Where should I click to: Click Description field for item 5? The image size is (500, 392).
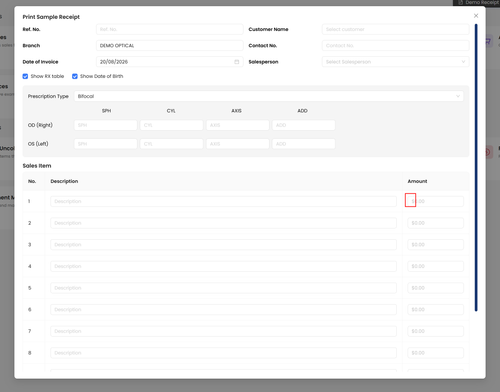pyautogui.click(x=223, y=288)
